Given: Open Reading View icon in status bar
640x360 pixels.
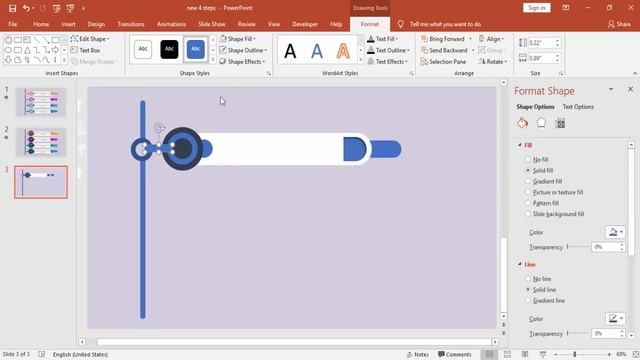Looking at the screenshot, I should pyautogui.click(x=525, y=354).
